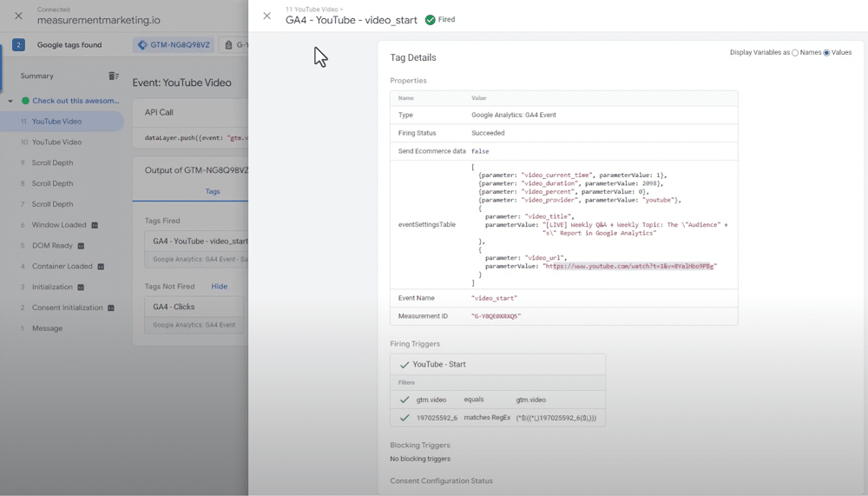Select the Values radio button
Screen dimensions: 868x496
coord(826,53)
